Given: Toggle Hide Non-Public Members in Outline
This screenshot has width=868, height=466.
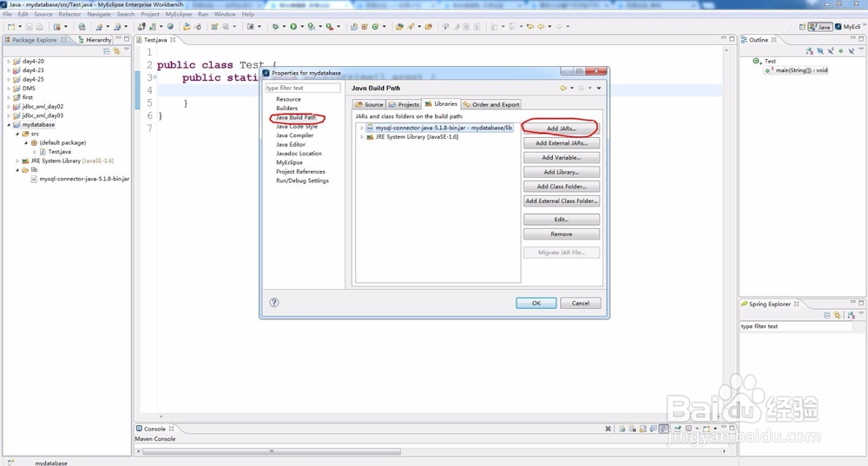Looking at the screenshot, I should pos(840,51).
